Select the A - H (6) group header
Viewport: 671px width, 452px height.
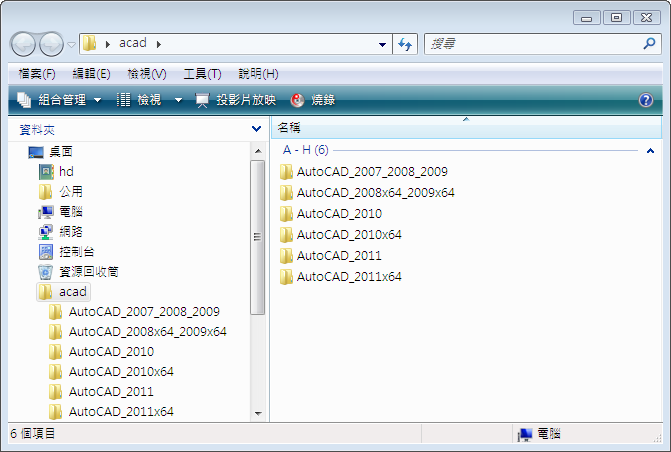(306, 150)
